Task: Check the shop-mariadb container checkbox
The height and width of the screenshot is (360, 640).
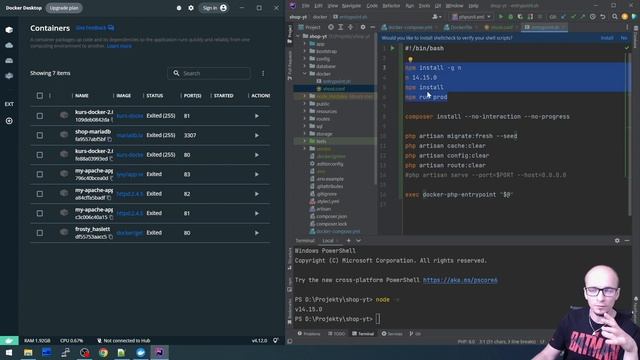Action: point(40,136)
